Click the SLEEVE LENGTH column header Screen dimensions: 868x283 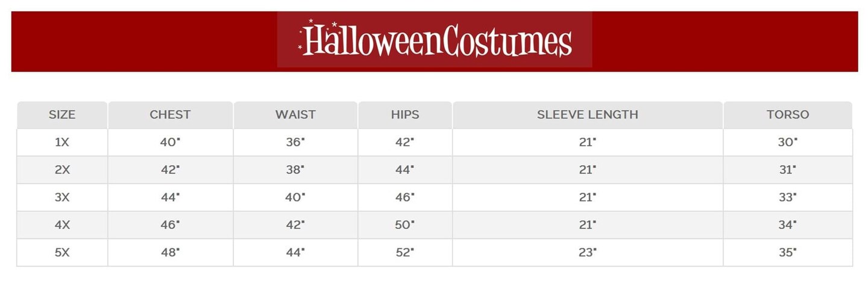587,114
